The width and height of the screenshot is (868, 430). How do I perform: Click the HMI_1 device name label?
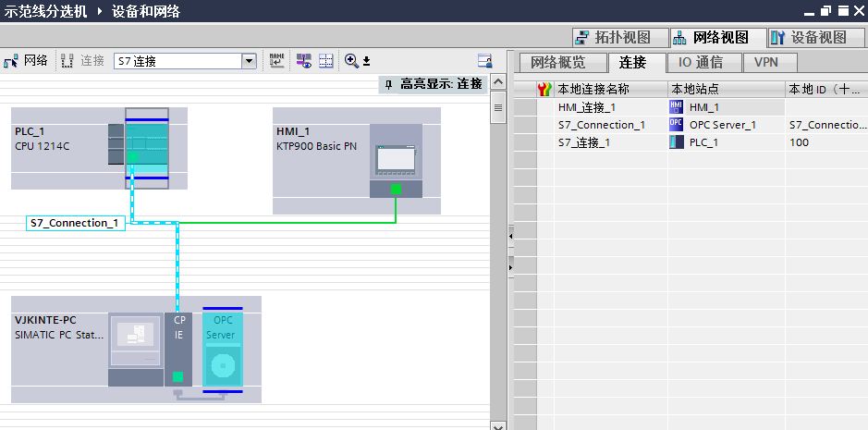coord(293,131)
